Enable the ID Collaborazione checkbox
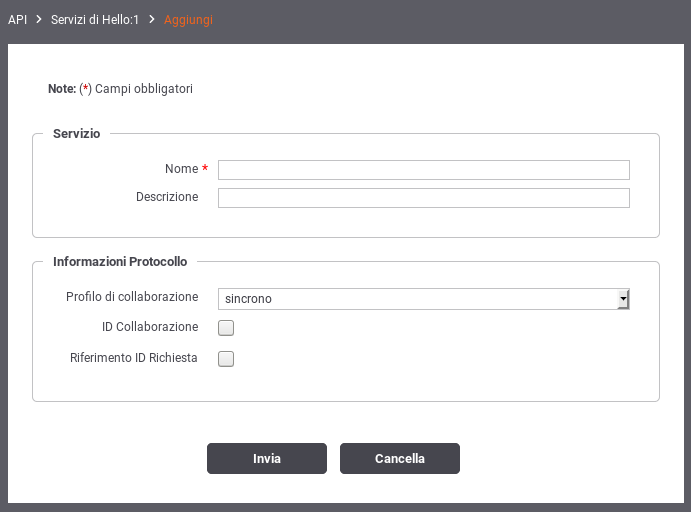Viewport: 691px width, 512px height. click(226, 328)
